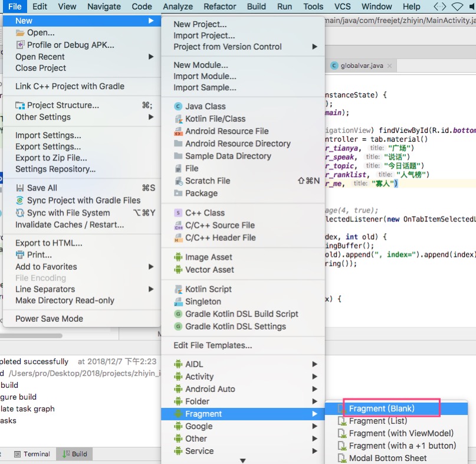This screenshot has height=464, width=476.
Task: Open the Edit menu in menu bar
Action: click(x=40, y=6)
